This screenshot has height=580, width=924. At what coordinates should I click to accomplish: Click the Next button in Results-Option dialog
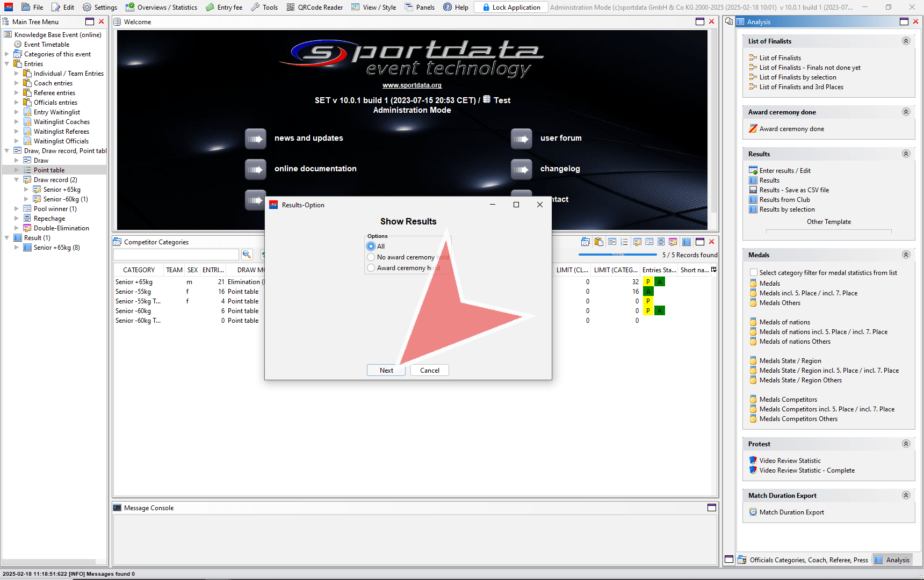pyautogui.click(x=386, y=371)
